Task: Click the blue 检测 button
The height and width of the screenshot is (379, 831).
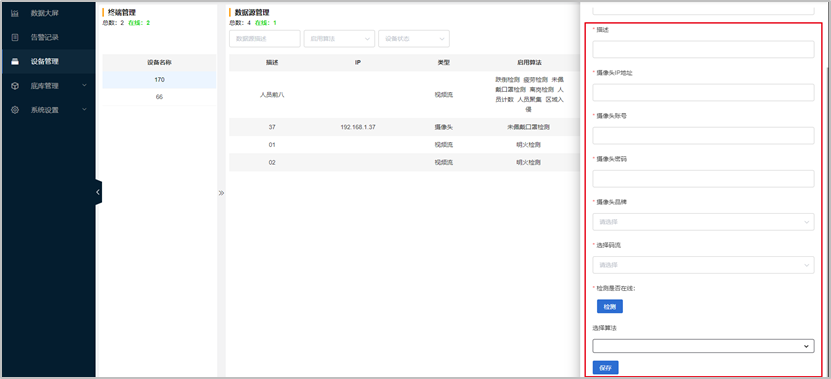Action: point(609,306)
